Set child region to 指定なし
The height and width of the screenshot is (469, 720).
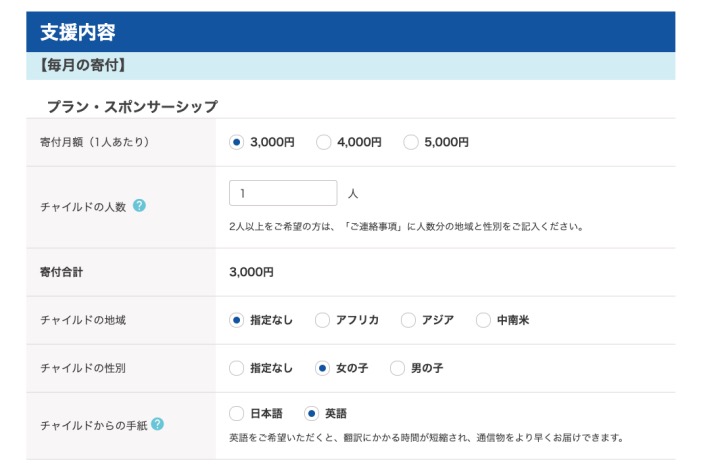click(237, 320)
